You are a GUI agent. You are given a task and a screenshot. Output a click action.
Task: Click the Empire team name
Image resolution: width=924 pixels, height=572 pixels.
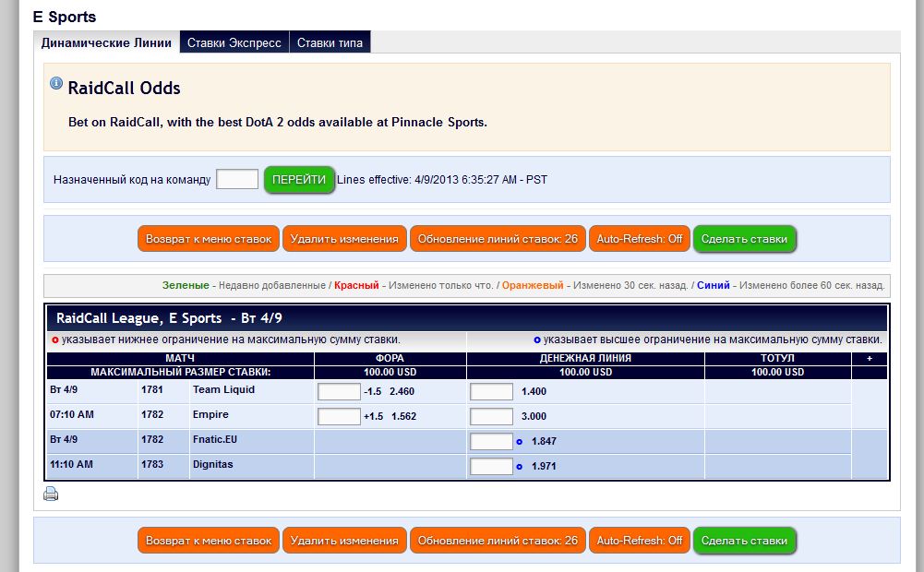pyautogui.click(x=210, y=414)
